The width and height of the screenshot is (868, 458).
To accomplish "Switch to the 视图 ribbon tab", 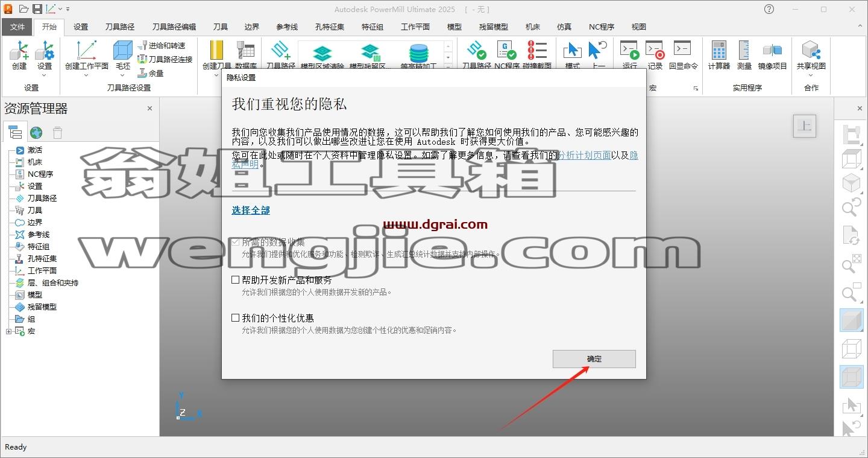I will coord(639,27).
